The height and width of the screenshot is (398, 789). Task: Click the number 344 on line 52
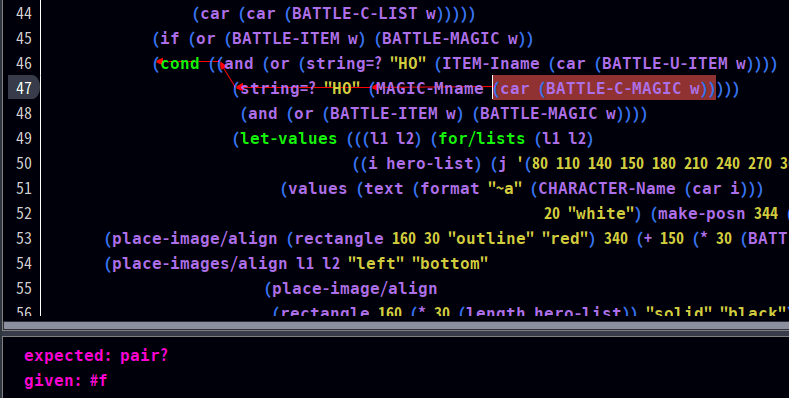tap(766, 213)
